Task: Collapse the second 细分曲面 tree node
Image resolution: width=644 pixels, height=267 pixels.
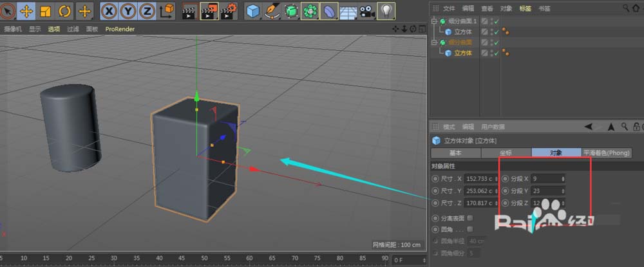Action: pyautogui.click(x=434, y=42)
